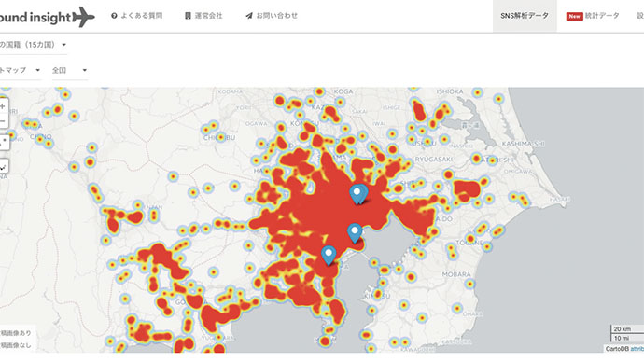Open the よくある質問 link
644x362 pixels.
[x=142, y=16]
